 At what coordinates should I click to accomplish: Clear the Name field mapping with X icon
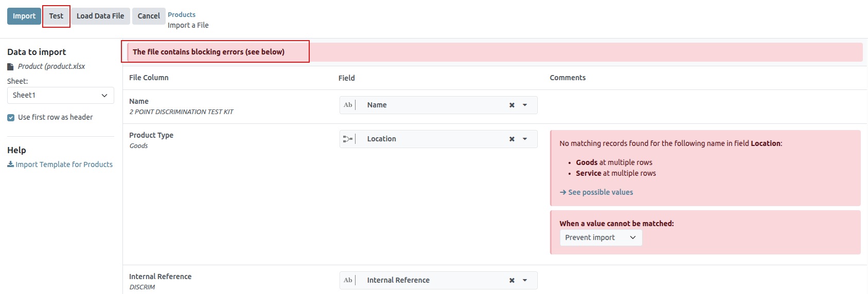pyautogui.click(x=512, y=105)
